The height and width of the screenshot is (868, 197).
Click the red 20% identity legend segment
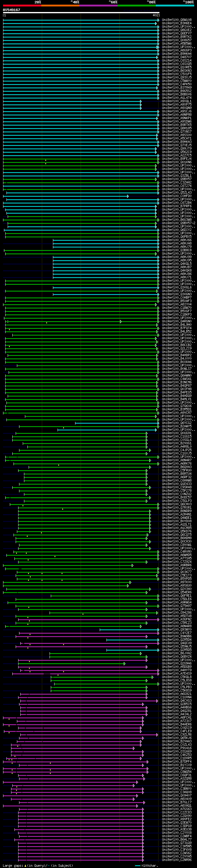coord(22,6)
